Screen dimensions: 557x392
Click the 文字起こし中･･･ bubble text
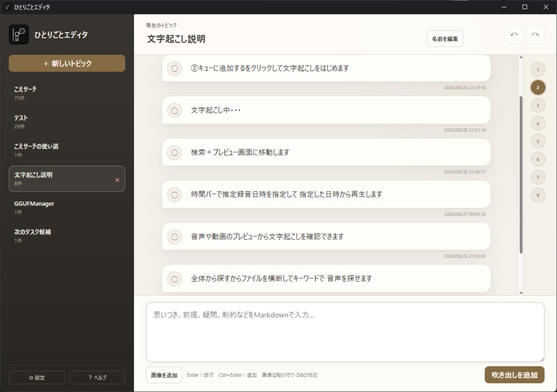[215, 110]
